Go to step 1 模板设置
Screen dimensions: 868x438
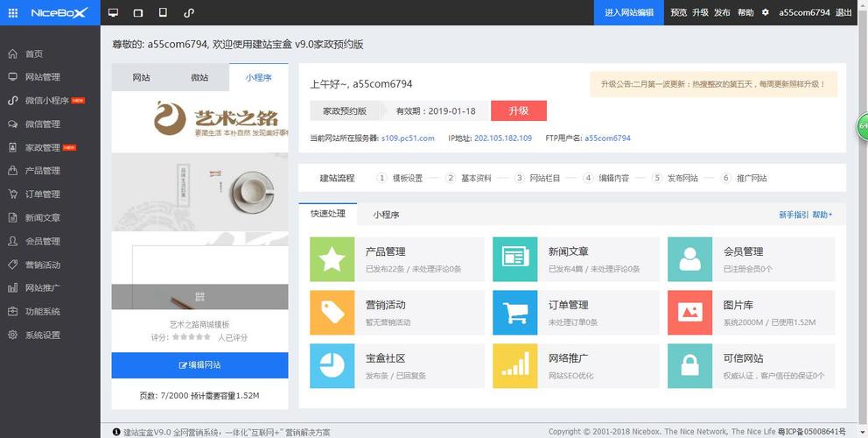pyautogui.click(x=400, y=178)
